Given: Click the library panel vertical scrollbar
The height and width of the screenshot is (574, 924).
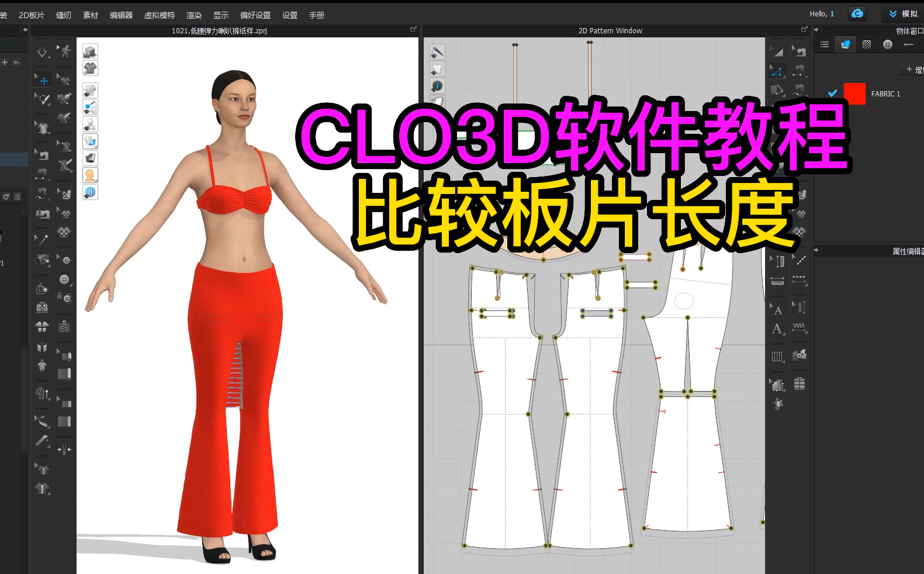Looking at the screenshot, I should coord(24,397).
